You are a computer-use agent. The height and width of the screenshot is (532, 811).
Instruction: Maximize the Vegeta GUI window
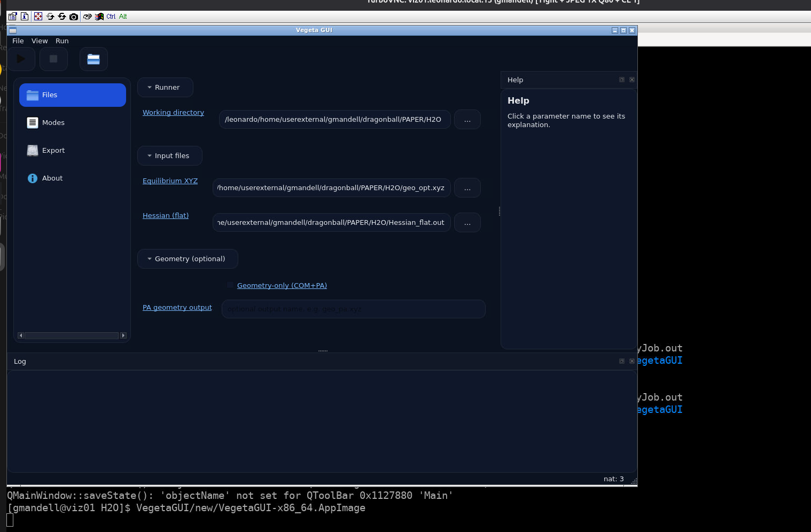click(x=623, y=30)
